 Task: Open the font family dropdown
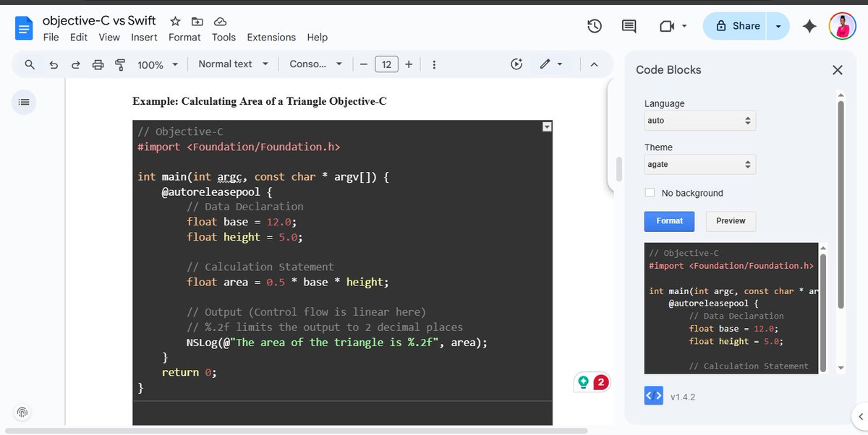(315, 64)
